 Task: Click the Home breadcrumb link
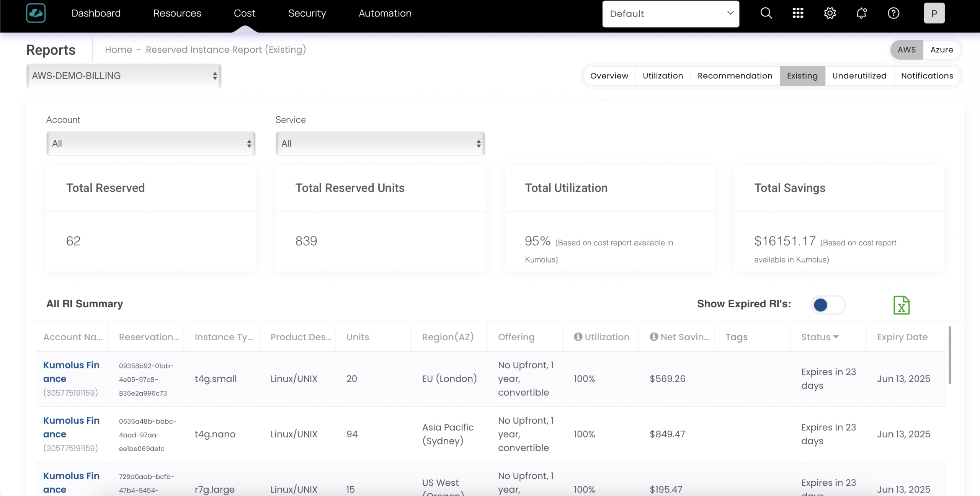pyautogui.click(x=118, y=50)
